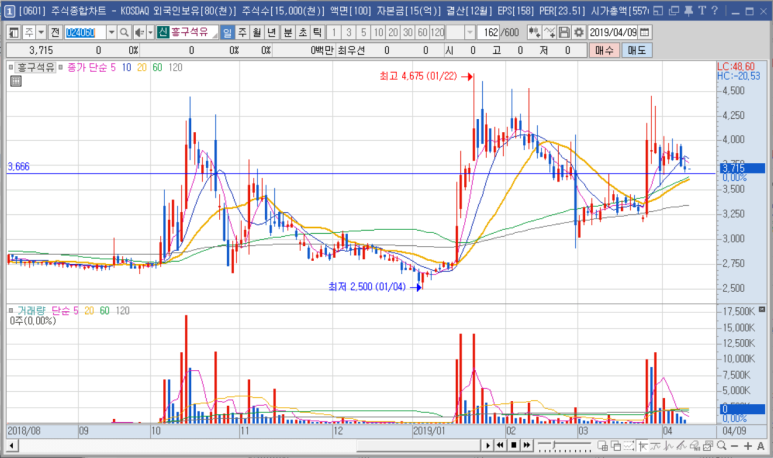Image resolution: width=773 pixels, height=458 pixels.
Task: Stop the chart replay
Action: tap(514, 445)
